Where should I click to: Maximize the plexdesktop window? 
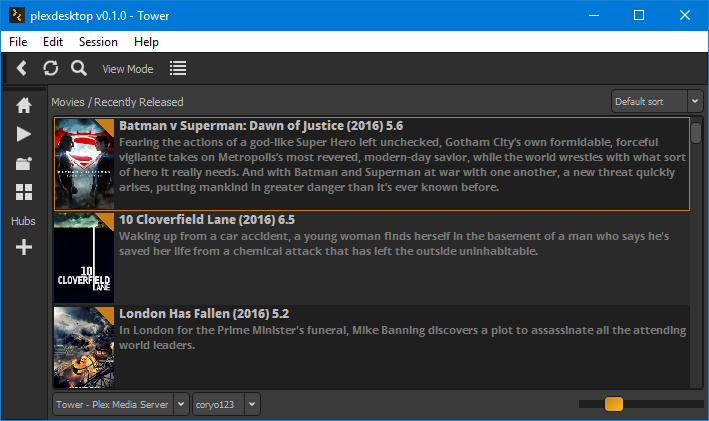coord(639,15)
